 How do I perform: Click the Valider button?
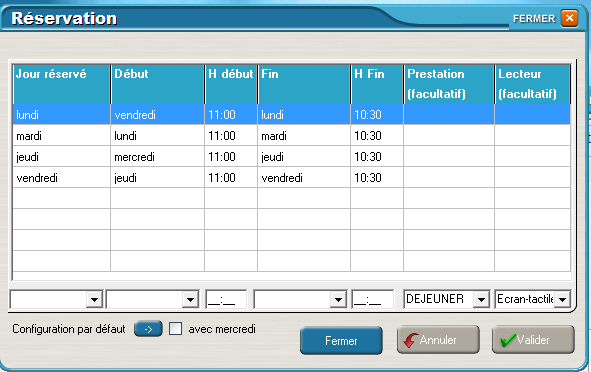(533, 340)
